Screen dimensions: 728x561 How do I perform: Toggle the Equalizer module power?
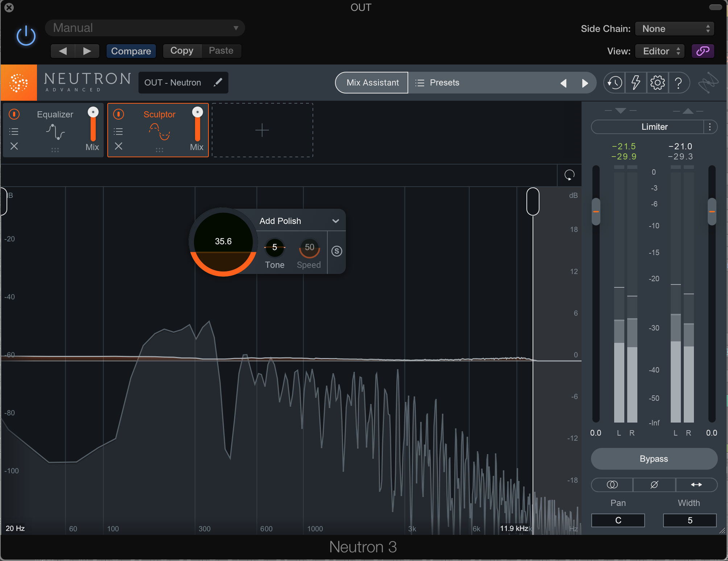[x=14, y=114]
